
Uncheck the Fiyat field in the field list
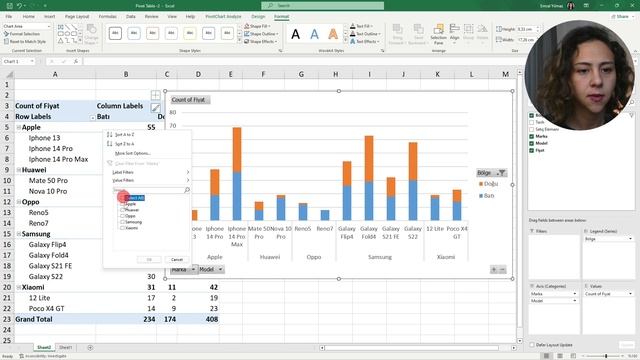click(x=531, y=150)
